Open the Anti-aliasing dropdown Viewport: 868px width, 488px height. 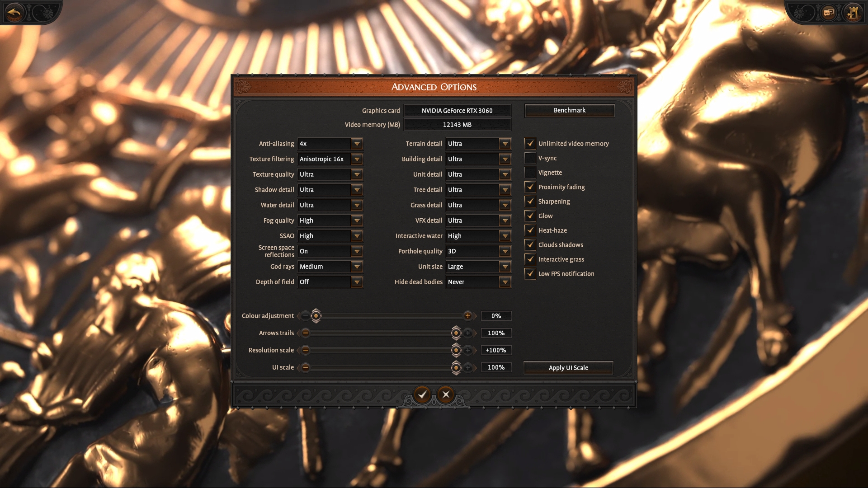357,144
